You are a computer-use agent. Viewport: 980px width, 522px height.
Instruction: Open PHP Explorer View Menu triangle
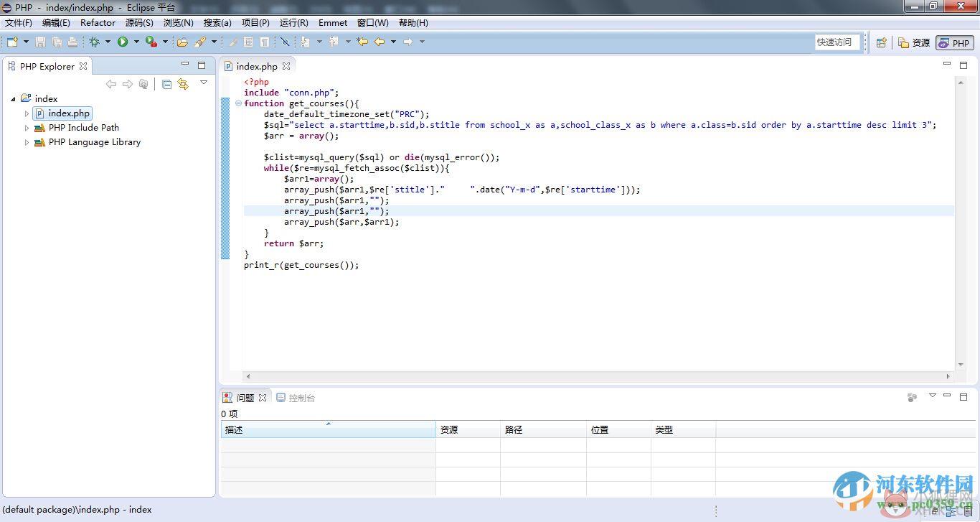(204, 83)
